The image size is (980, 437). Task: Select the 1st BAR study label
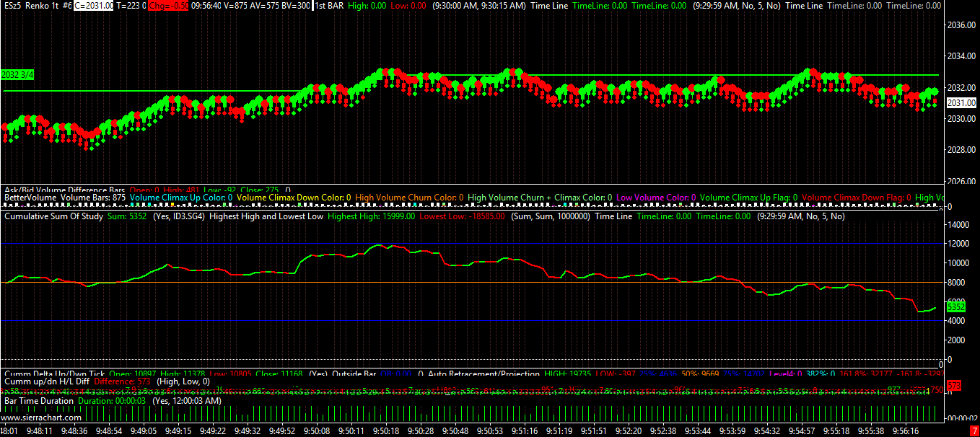pyautogui.click(x=329, y=6)
